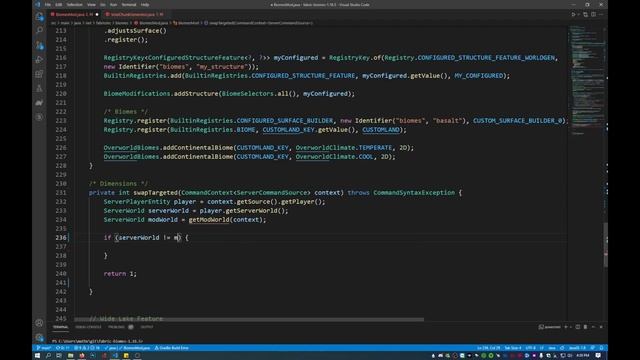Close the bottom terminal panel
This screenshot has height=360, width=640.
click(x=601, y=327)
